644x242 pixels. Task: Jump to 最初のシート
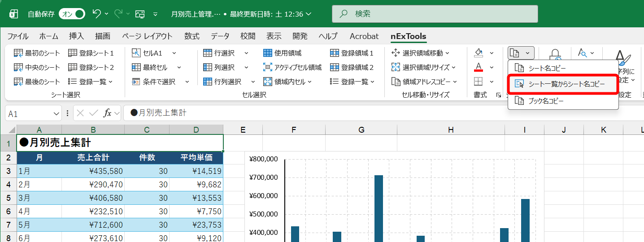click(37, 53)
